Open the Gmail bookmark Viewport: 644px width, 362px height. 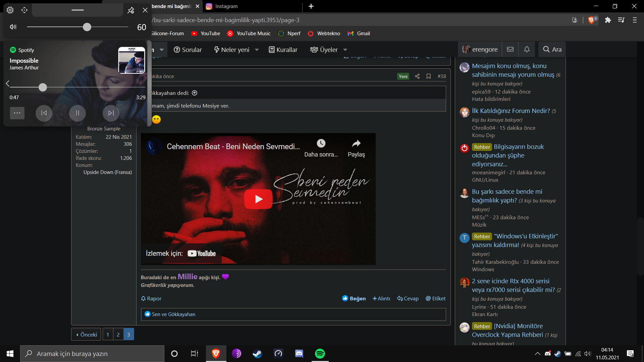coord(359,34)
